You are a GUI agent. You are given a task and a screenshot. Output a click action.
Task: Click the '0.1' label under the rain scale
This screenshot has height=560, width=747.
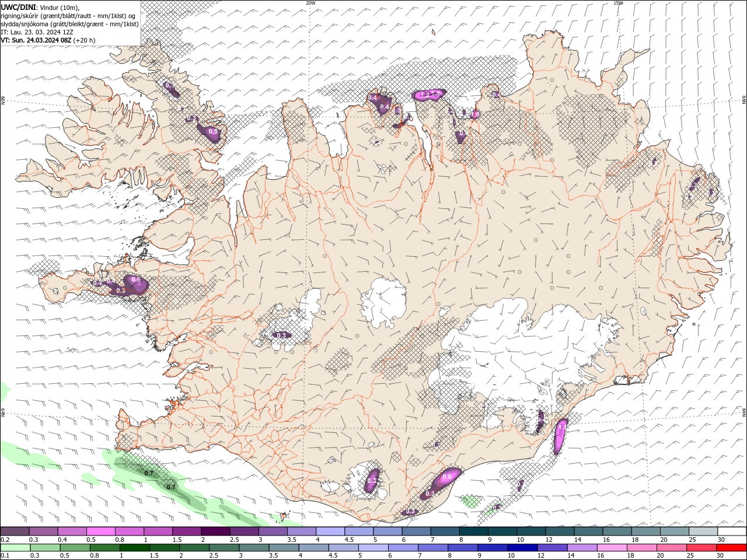click(5, 555)
